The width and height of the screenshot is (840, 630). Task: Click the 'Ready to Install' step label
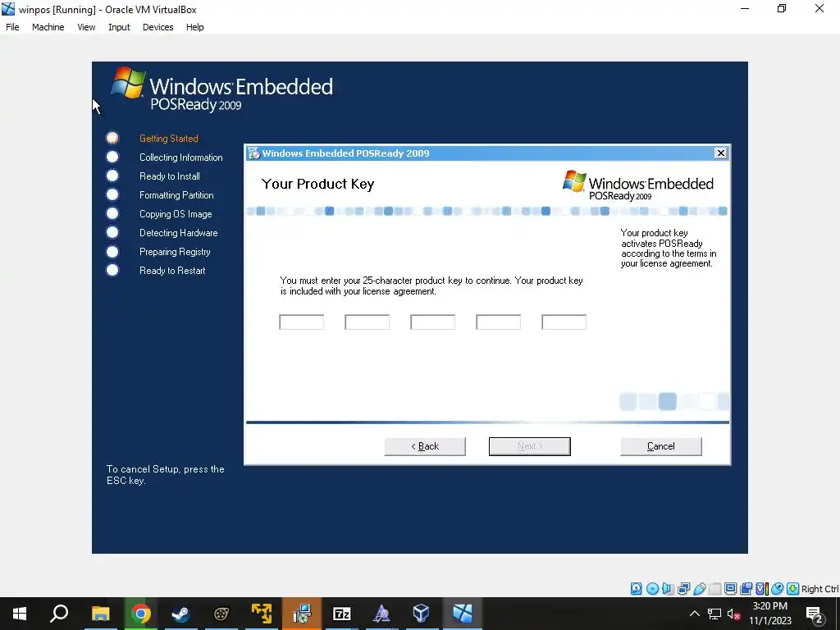pos(170,176)
